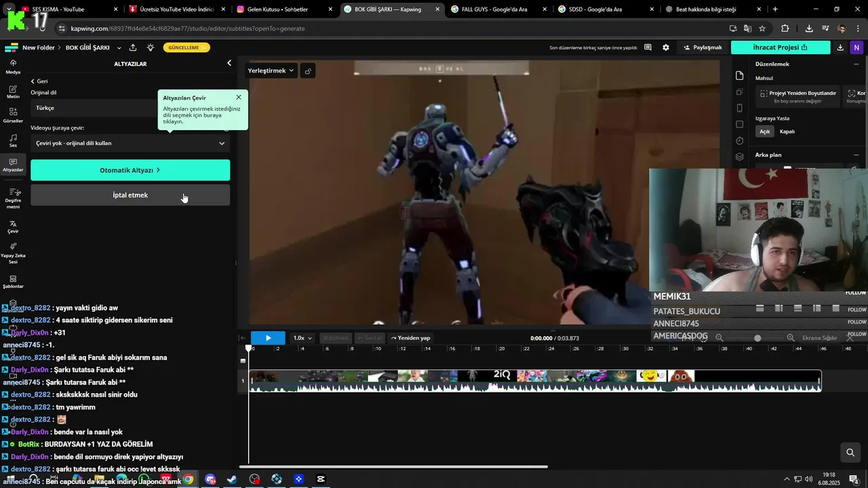Zoom out the timeline magnifier
Screen dimensions: 868x488
pos(719,338)
